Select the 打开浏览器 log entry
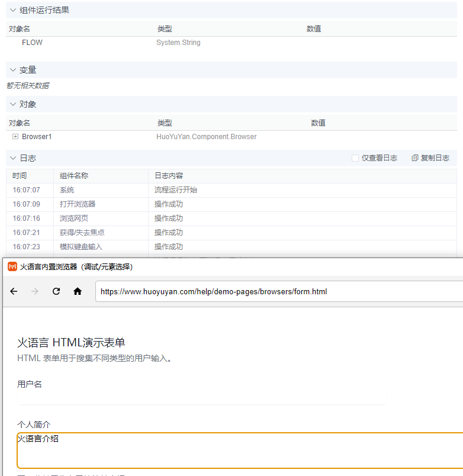Screen dimensions: 463x476 coord(231,204)
